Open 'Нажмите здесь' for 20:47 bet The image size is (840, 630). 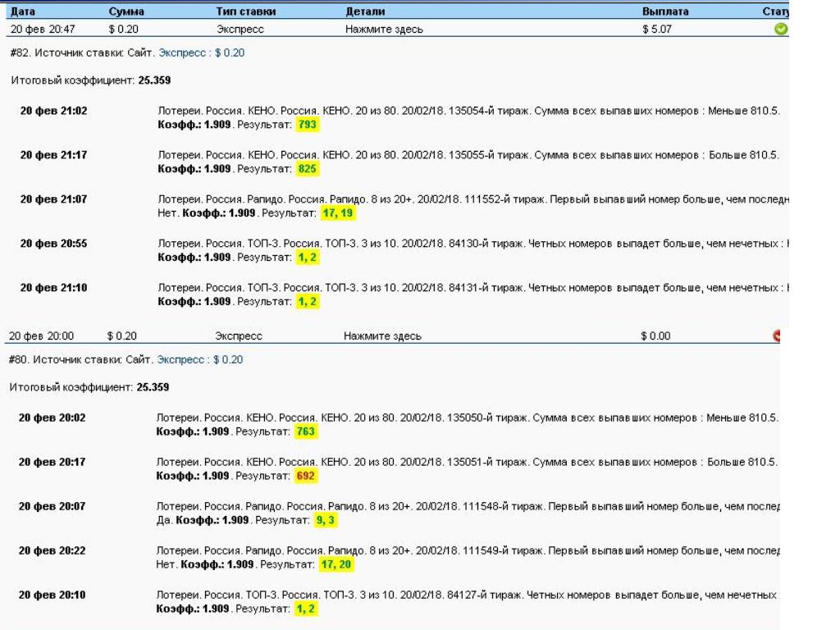point(384,30)
